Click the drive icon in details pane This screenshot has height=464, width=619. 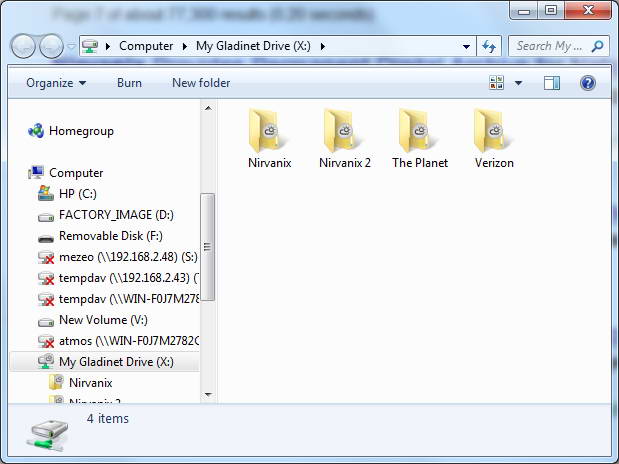[48, 436]
